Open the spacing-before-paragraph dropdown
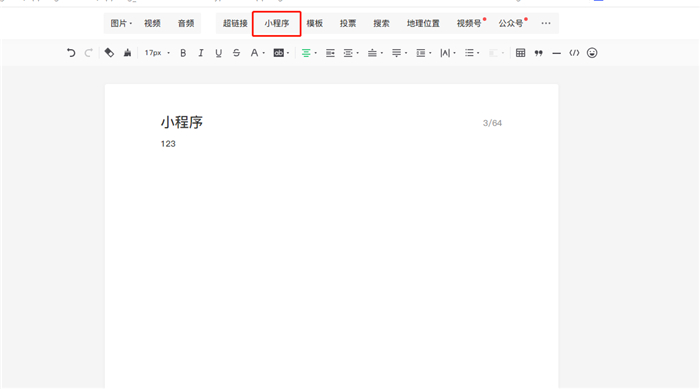The image size is (700, 389). [375, 53]
